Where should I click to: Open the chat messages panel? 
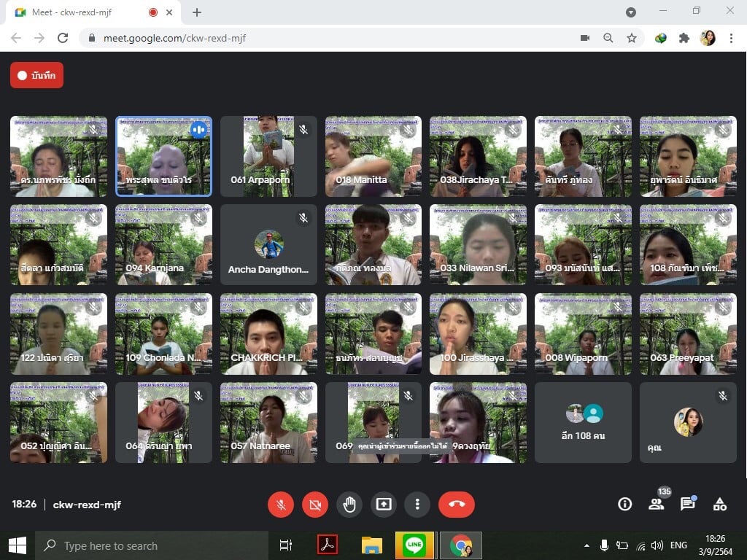coord(687,504)
